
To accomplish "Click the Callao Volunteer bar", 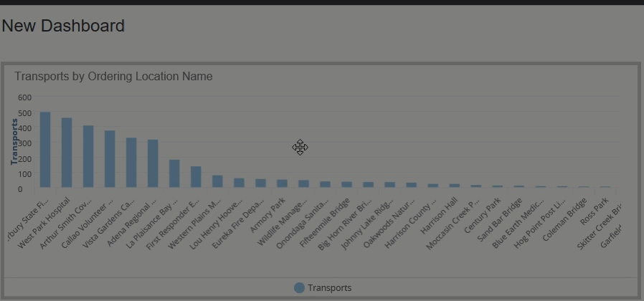I will click(110, 159).
